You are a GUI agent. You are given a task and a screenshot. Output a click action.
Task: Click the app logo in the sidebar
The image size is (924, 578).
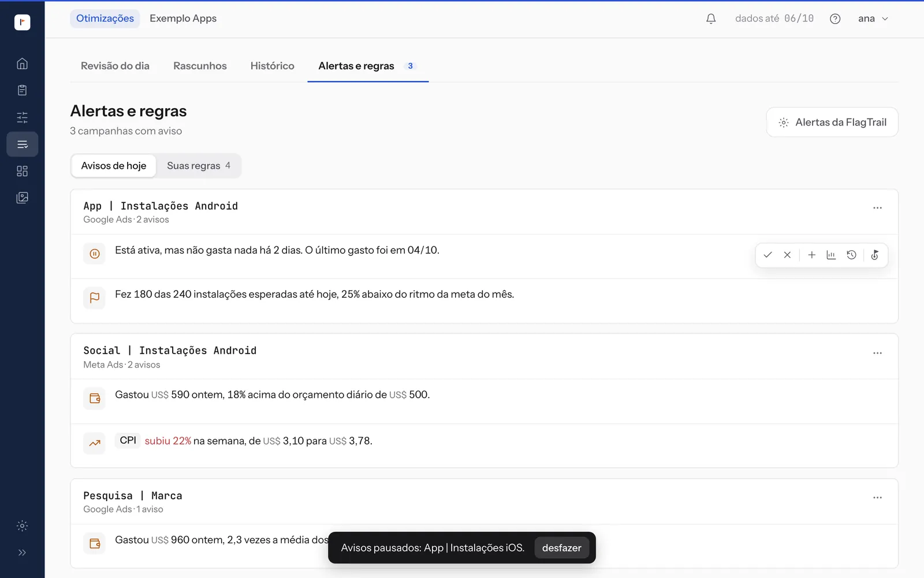pyautogui.click(x=22, y=22)
